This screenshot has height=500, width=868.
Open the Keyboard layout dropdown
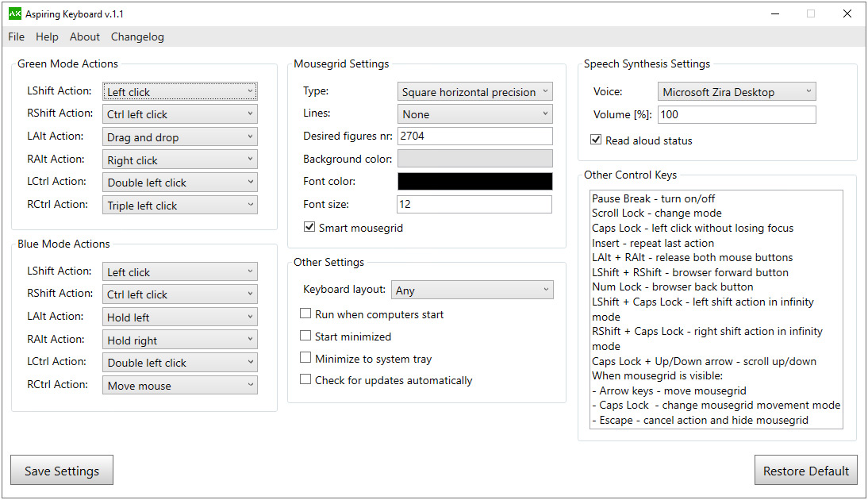[x=472, y=290]
